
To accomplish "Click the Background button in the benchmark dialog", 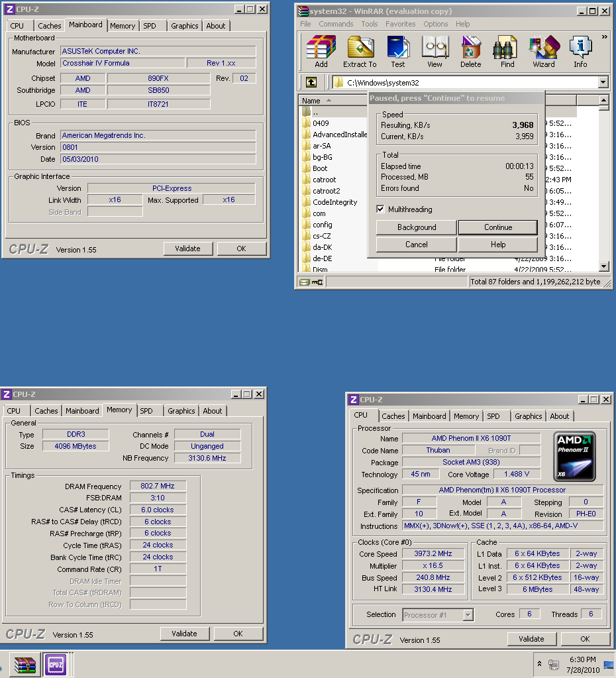I will tap(416, 227).
